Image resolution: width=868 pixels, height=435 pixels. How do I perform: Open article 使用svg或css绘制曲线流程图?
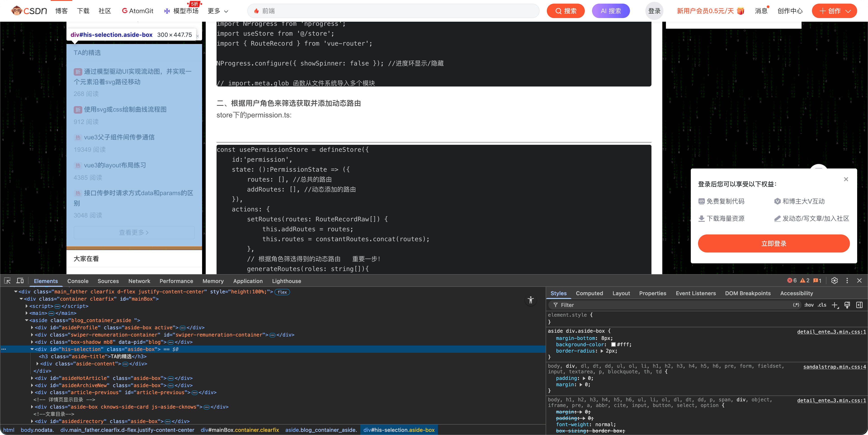(125, 109)
